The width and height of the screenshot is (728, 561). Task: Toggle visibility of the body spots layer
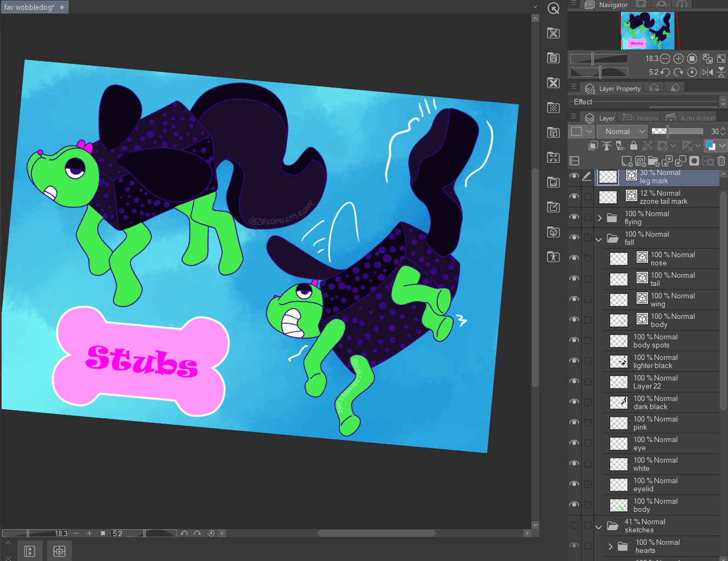pyautogui.click(x=575, y=340)
